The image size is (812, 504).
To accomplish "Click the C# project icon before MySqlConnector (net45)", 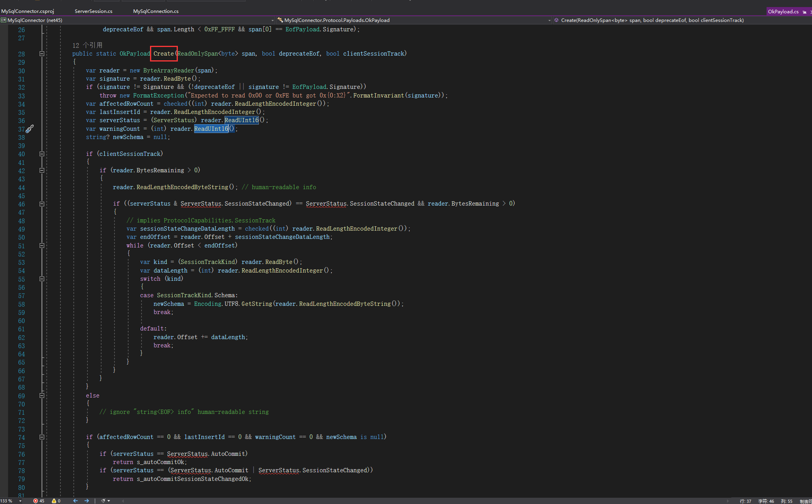I will pyautogui.click(x=4, y=20).
